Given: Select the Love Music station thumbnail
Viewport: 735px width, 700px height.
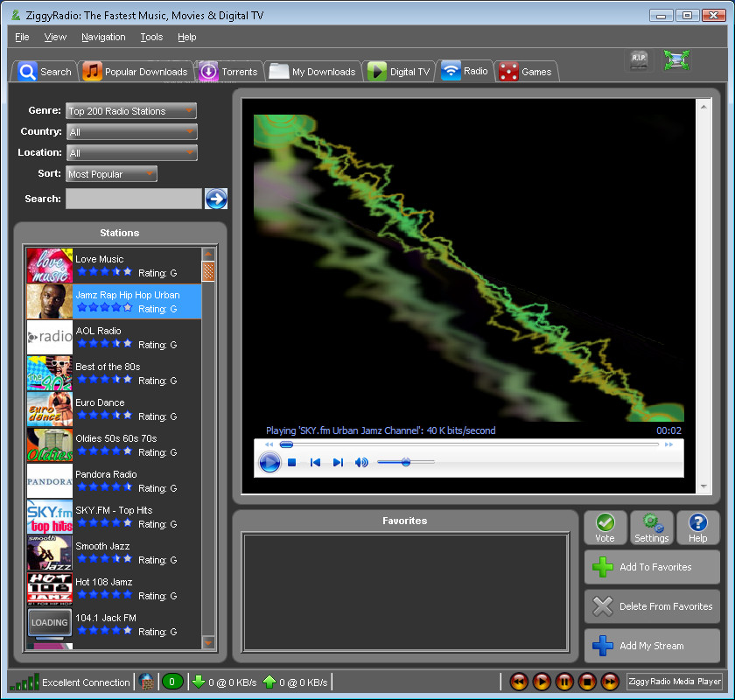Looking at the screenshot, I should coord(50,265).
